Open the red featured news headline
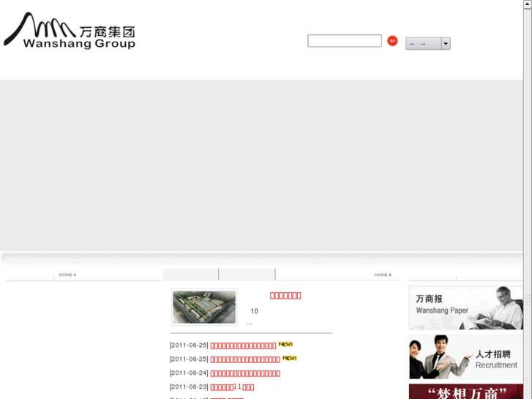532x399 pixels. point(285,296)
